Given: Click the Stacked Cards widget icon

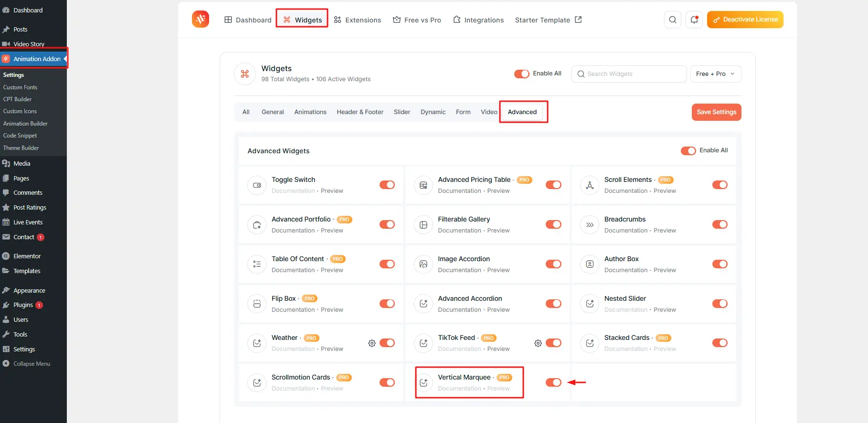Looking at the screenshot, I should pos(590,343).
